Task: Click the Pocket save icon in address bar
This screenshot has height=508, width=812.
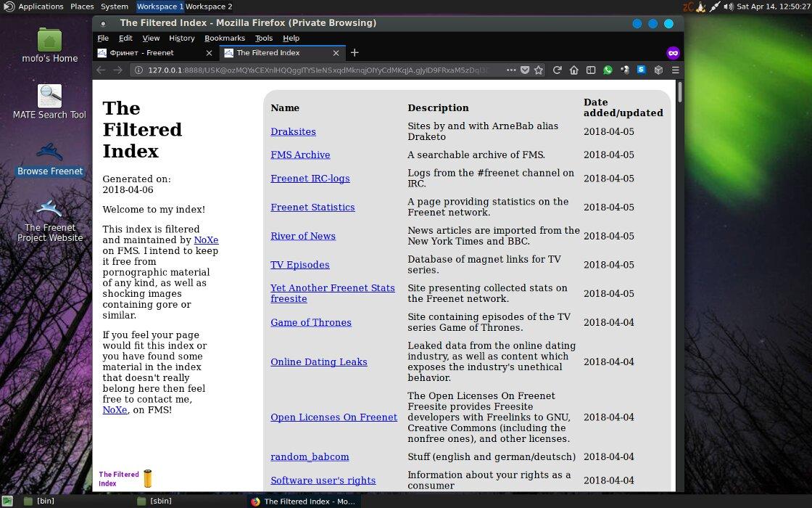Action: point(525,70)
